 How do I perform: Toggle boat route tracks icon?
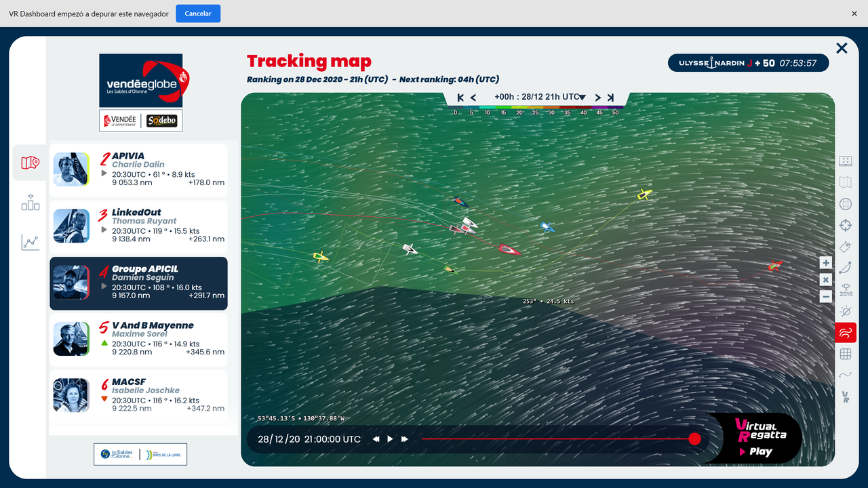click(846, 267)
